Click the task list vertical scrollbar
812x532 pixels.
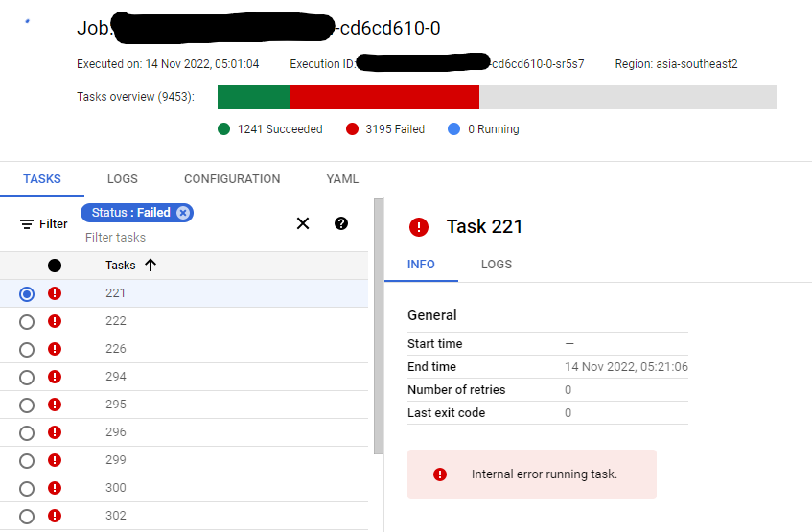click(x=378, y=326)
